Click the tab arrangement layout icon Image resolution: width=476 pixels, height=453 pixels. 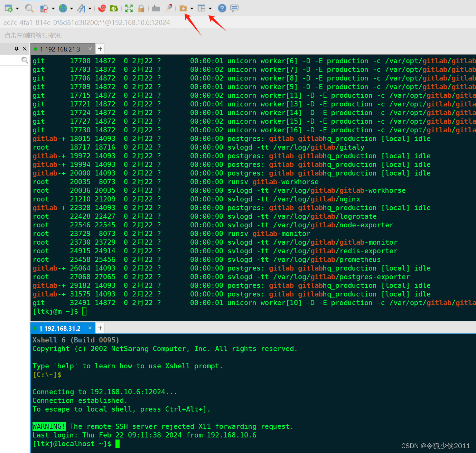(202, 8)
